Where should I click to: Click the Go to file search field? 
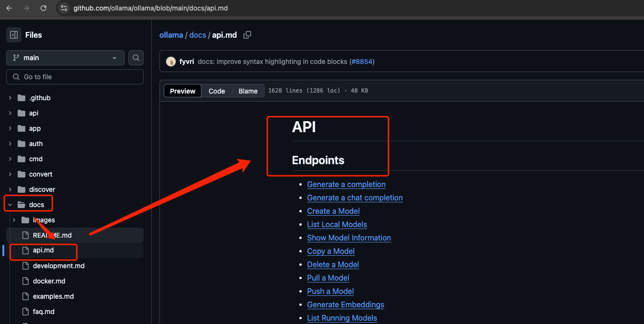click(75, 77)
